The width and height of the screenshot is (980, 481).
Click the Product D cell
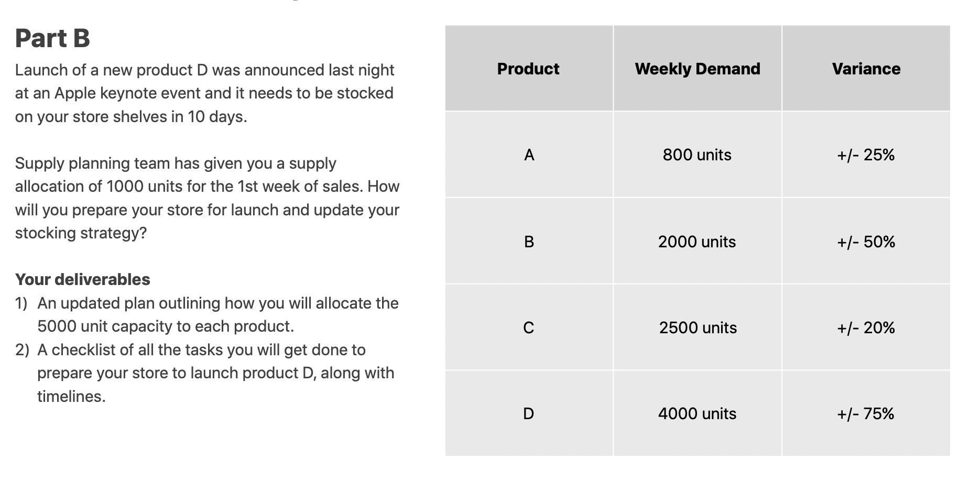coord(528,413)
